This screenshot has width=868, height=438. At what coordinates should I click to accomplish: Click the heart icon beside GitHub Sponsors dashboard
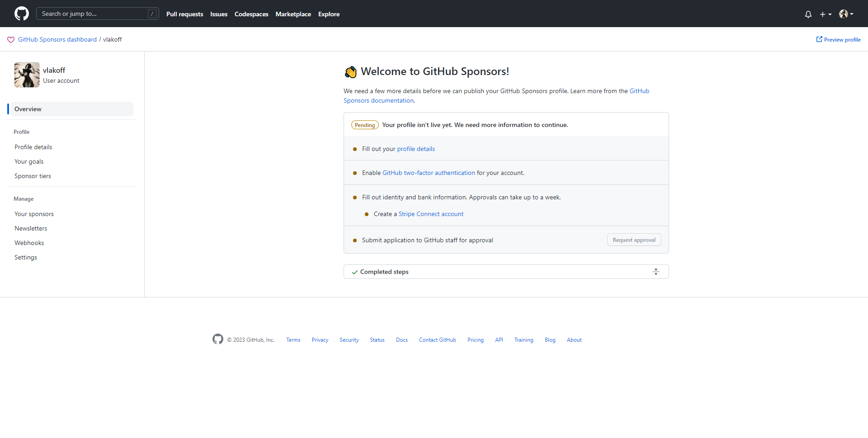(x=10, y=39)
